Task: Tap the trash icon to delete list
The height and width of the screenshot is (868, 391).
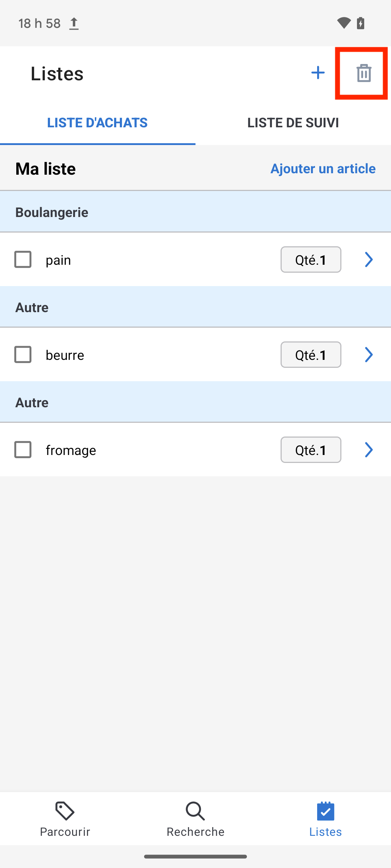Action: [364, 73]
